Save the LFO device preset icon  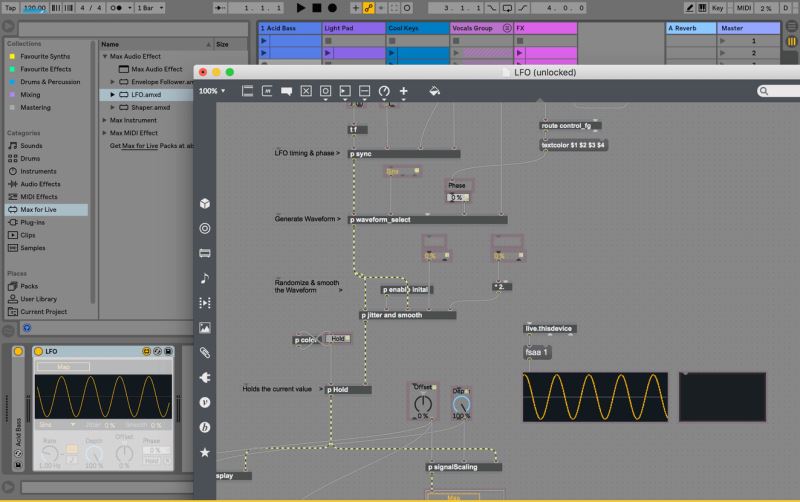168,351
